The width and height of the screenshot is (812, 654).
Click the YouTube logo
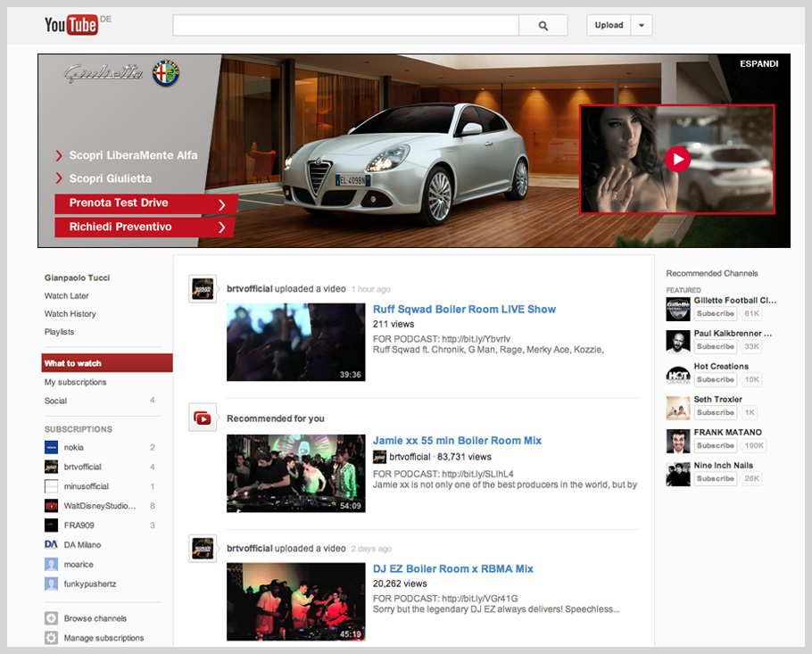point(71,25)
